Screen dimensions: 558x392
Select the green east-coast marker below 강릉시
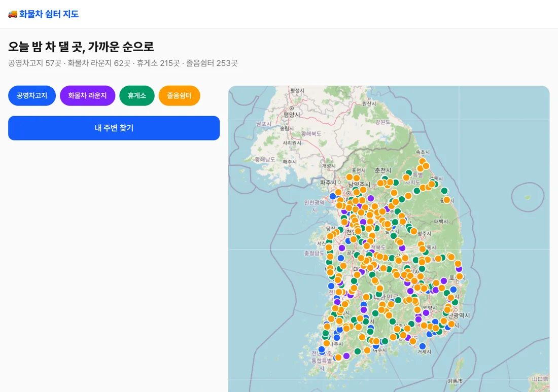point(444,191)
